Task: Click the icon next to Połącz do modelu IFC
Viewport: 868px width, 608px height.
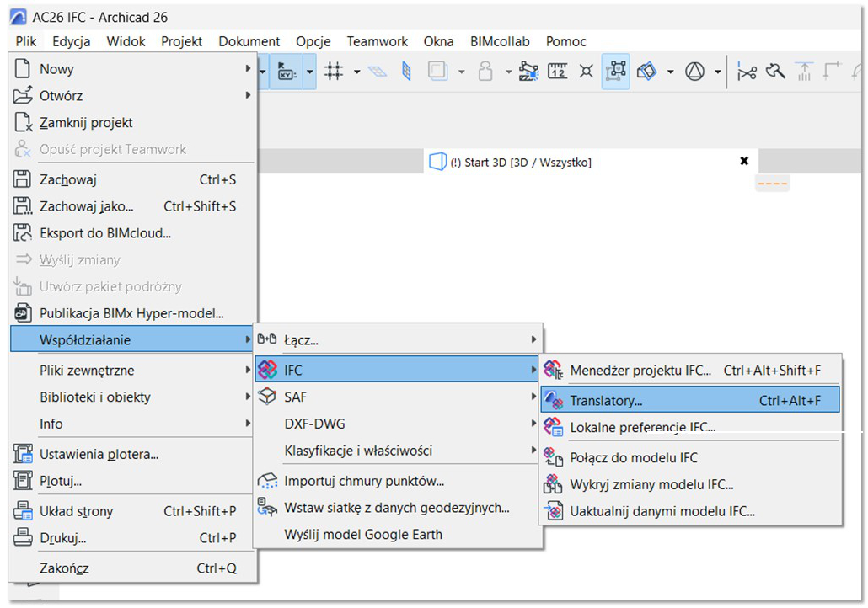Action: click(x=553, y=457)
